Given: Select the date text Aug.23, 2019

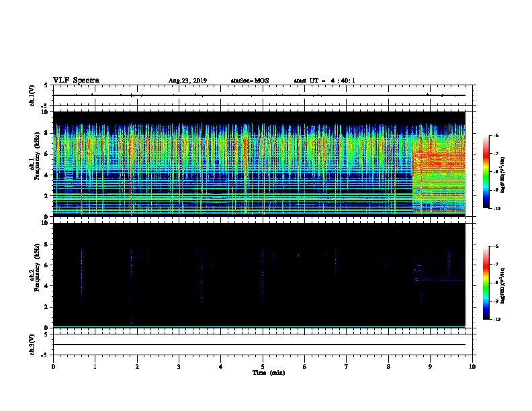Looking at the screenshot, I should 187,81.
